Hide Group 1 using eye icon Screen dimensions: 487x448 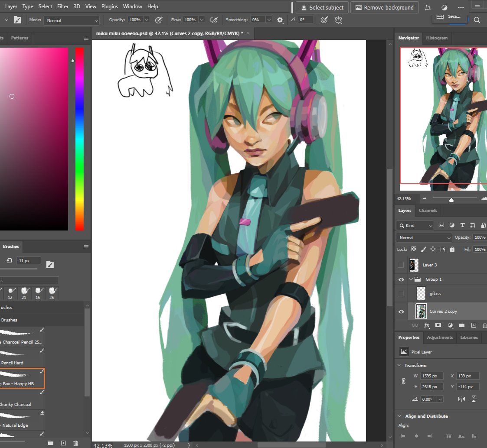401,279
